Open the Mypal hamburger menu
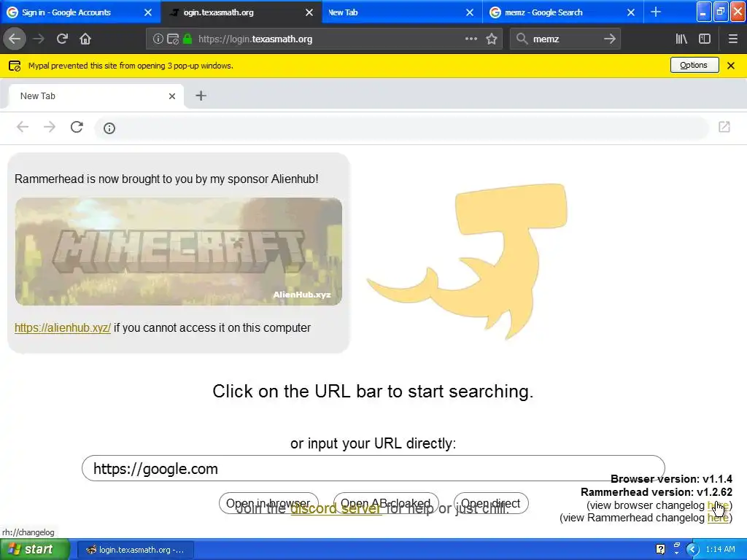747x560 pixels. (x=732, y=39)
